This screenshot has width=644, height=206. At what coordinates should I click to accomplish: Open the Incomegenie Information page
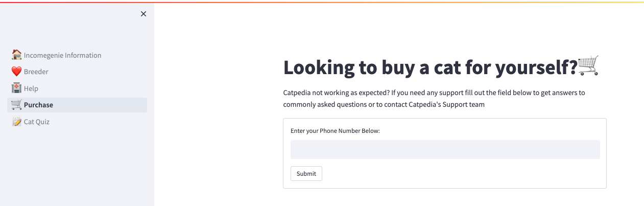pos(62,55)
